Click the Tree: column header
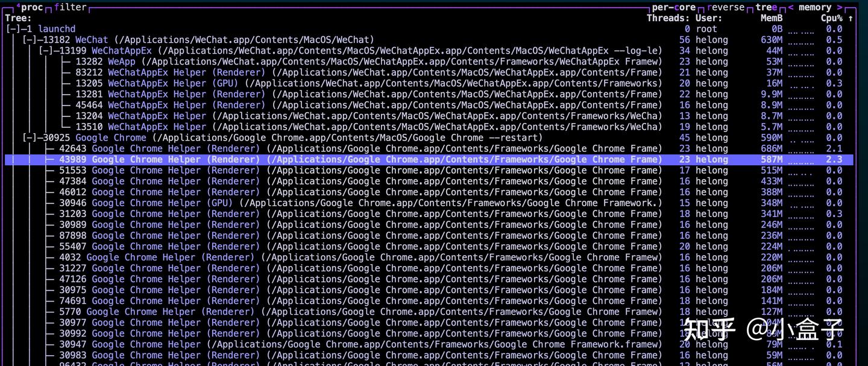The image size is (868, 366). click(18, 18)
